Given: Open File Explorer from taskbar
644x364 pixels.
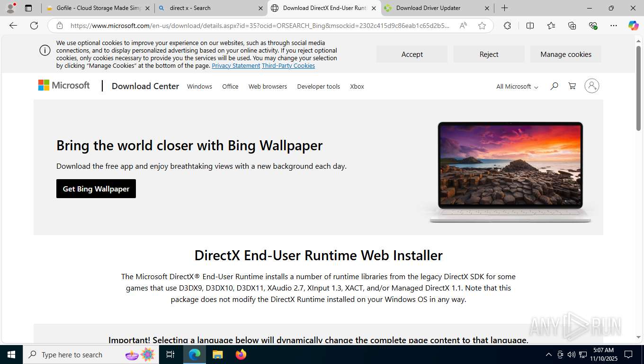Looking at the screenshot, I should click(x=217, y=355).
